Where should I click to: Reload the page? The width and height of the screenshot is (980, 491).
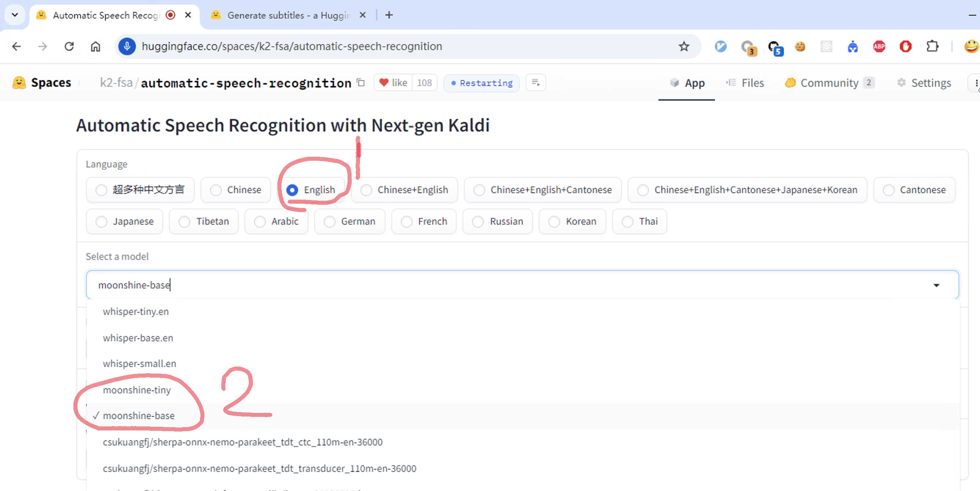69,46
